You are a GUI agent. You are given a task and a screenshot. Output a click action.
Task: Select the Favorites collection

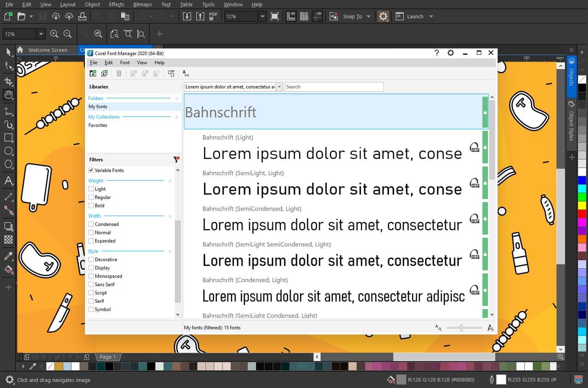[97, 125]
